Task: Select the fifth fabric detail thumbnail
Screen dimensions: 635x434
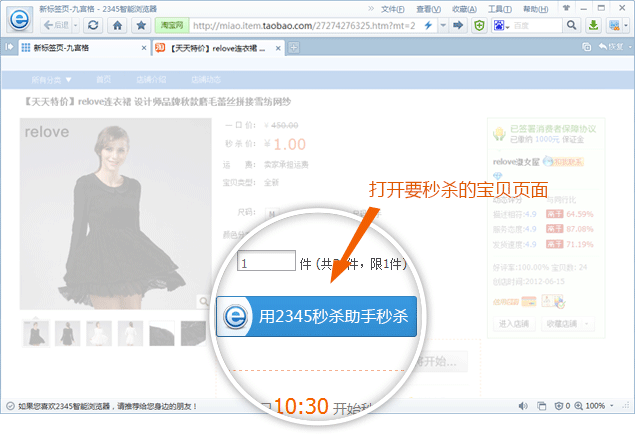Action: coord(162,333)
